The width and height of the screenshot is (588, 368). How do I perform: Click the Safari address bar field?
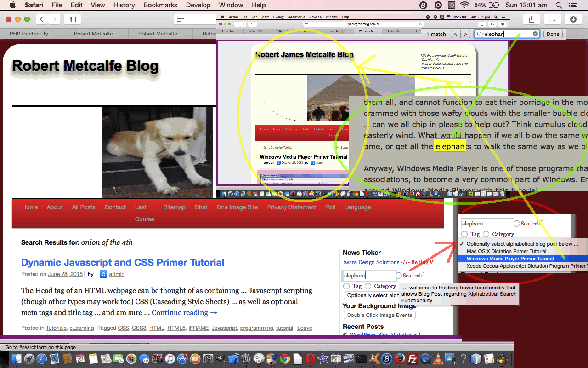pyautogui.click(x=195, y=19)
